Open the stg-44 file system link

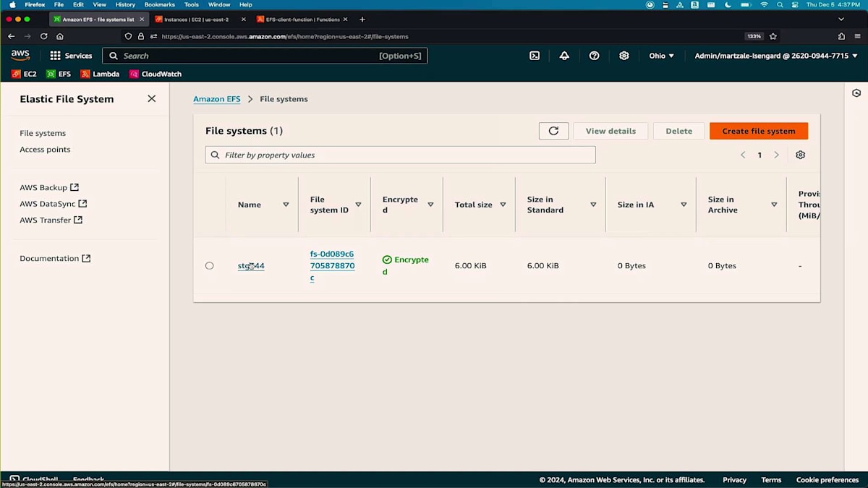[251, 266]
